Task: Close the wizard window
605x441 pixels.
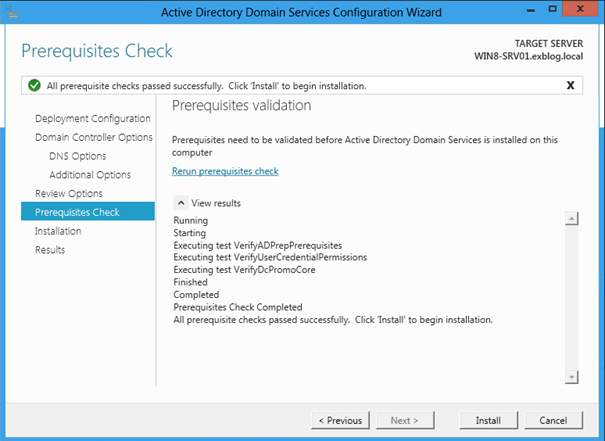Action: (580, 9)
